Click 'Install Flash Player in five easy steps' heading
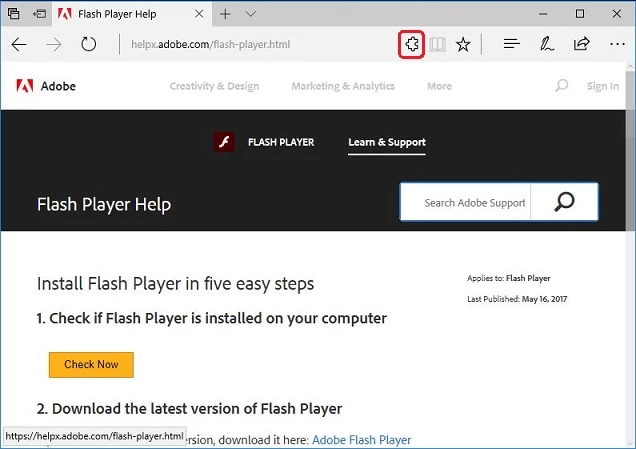The height and width of the screenshot is (449, 636). 175,284
